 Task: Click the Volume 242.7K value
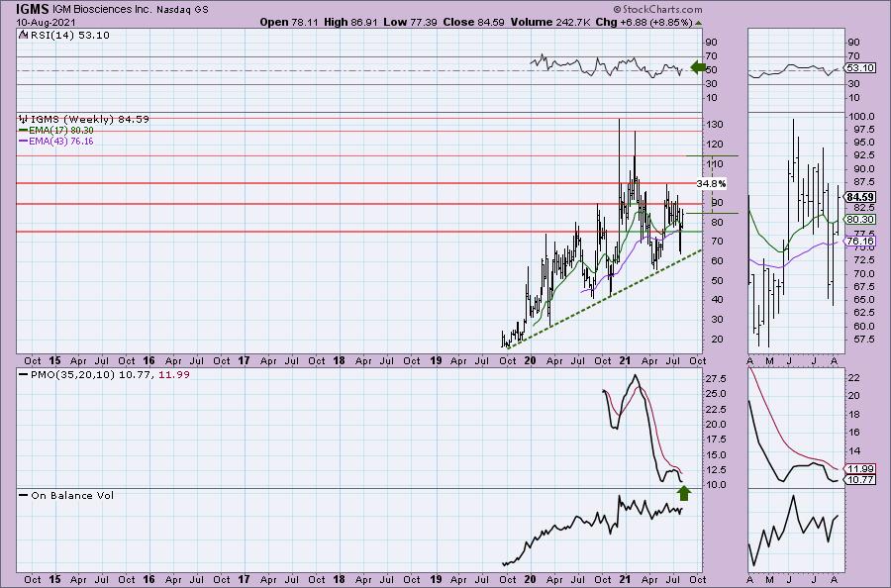(550, 22)
